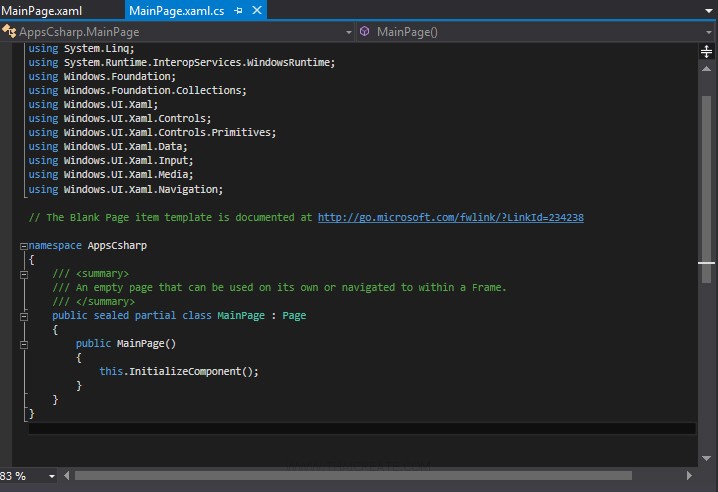Switch to the MainPage.xaml tab
The height and width of the screenshot is (492, 718).
point(41,10)
